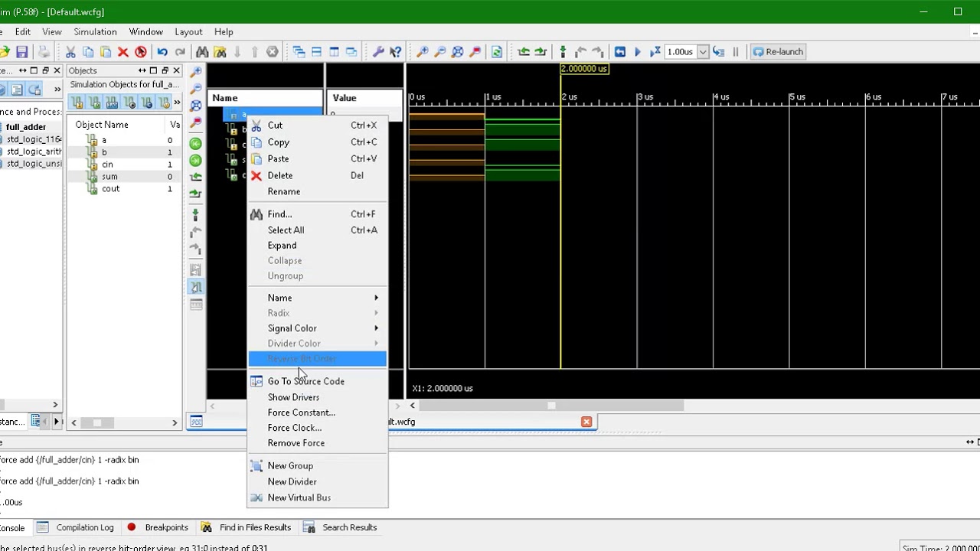
Task: Choose Go To Source Code
Action: tap(318, 381)
